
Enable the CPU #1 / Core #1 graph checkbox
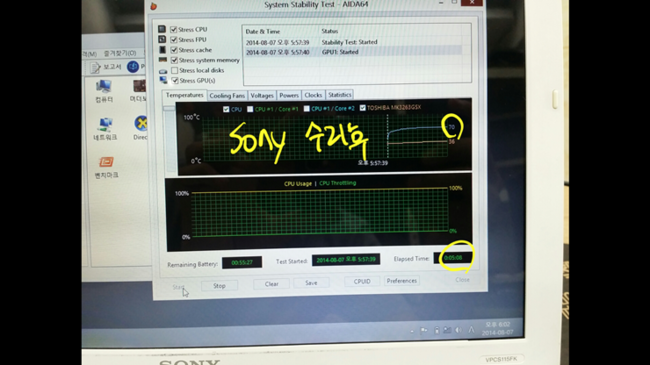(x=250, y=109)
